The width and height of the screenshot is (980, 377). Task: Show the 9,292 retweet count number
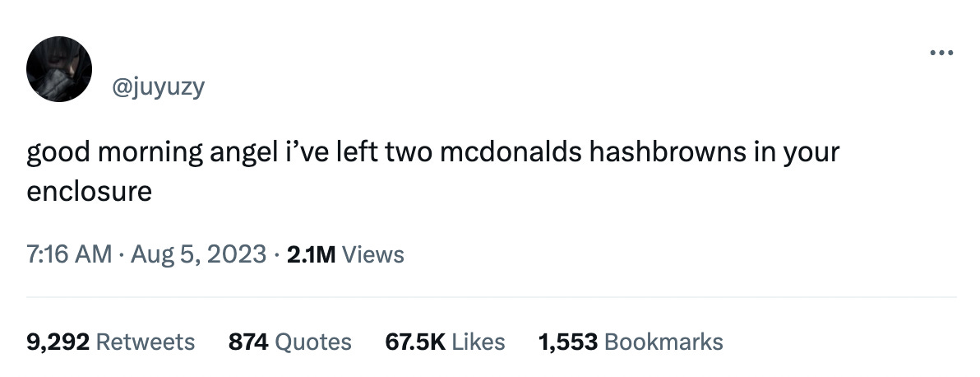pyautogui.click(x=58, y=342)
